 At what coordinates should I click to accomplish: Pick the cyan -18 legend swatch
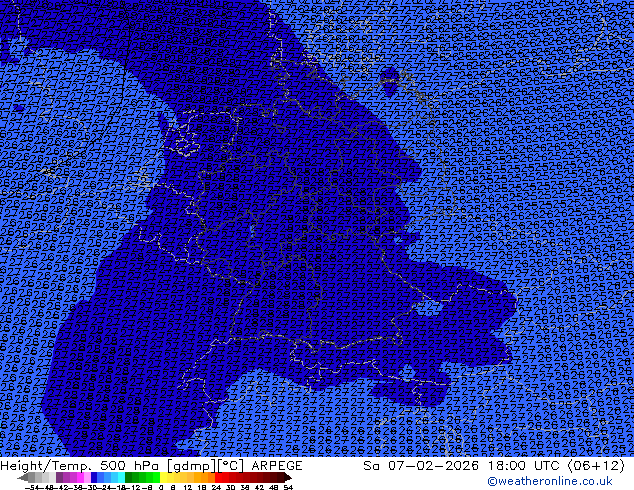click(122, 477)
